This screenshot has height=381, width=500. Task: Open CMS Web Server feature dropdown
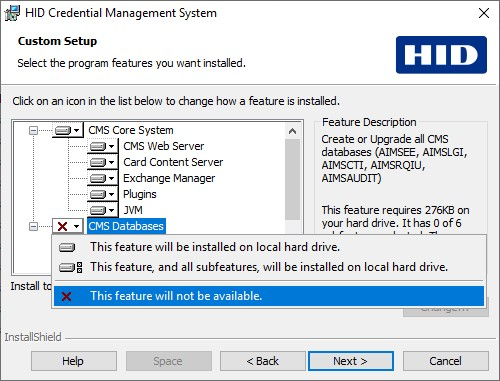tap(103, 146)
